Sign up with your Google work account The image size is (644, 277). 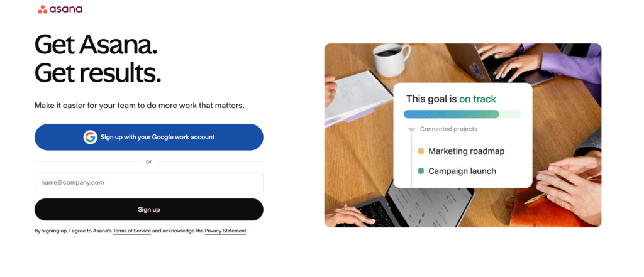(149, 137)
